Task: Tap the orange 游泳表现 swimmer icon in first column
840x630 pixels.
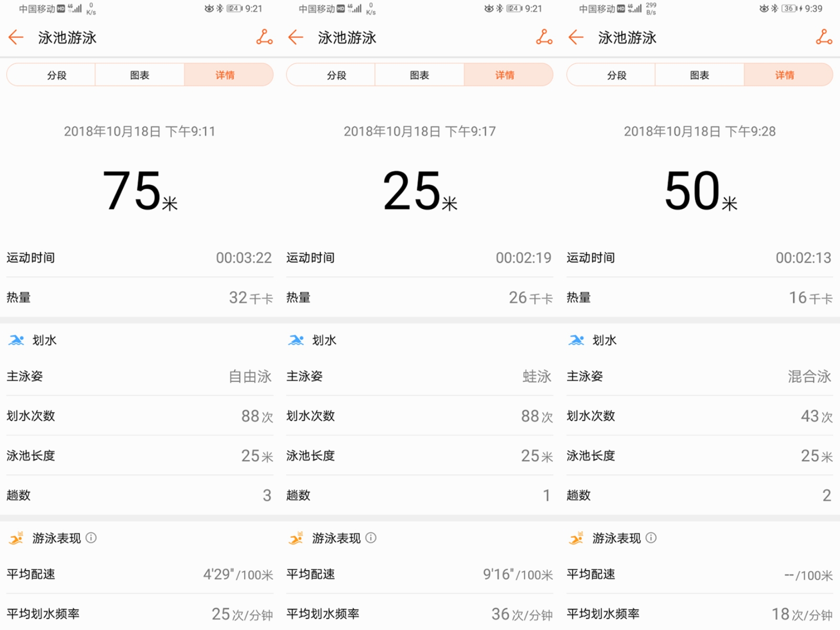Action: [x=17, y=538]
